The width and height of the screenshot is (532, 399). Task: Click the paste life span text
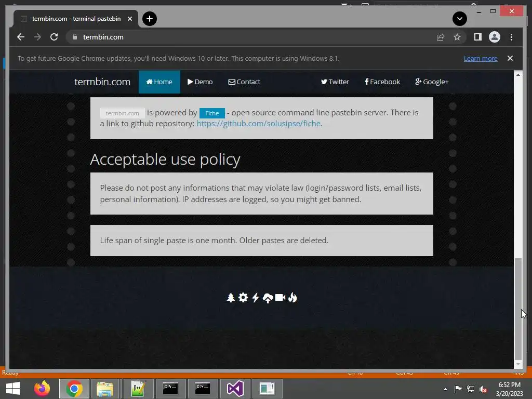coord(214,240)
